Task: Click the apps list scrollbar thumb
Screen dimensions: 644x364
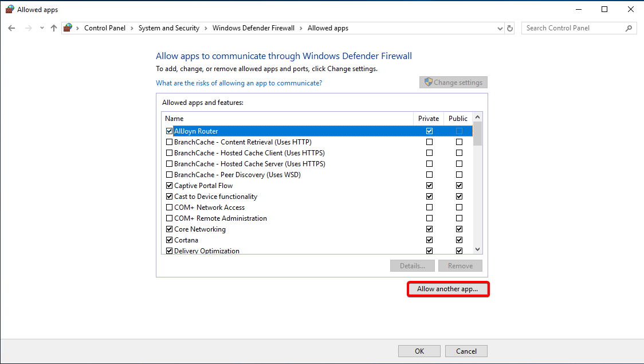Action: pyautogui.click(x=477, y=134)
